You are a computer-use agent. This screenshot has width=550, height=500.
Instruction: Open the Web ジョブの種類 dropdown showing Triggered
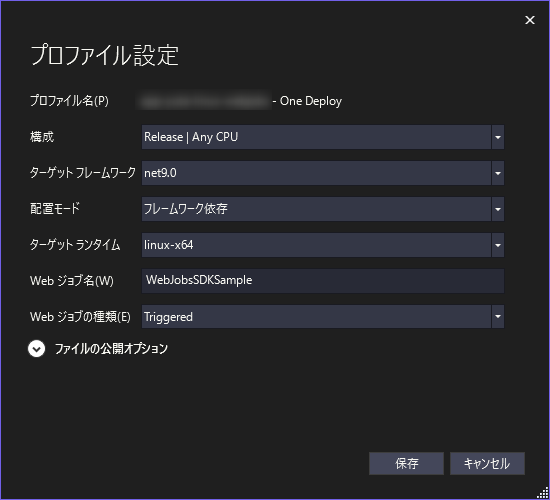(323, 316)
